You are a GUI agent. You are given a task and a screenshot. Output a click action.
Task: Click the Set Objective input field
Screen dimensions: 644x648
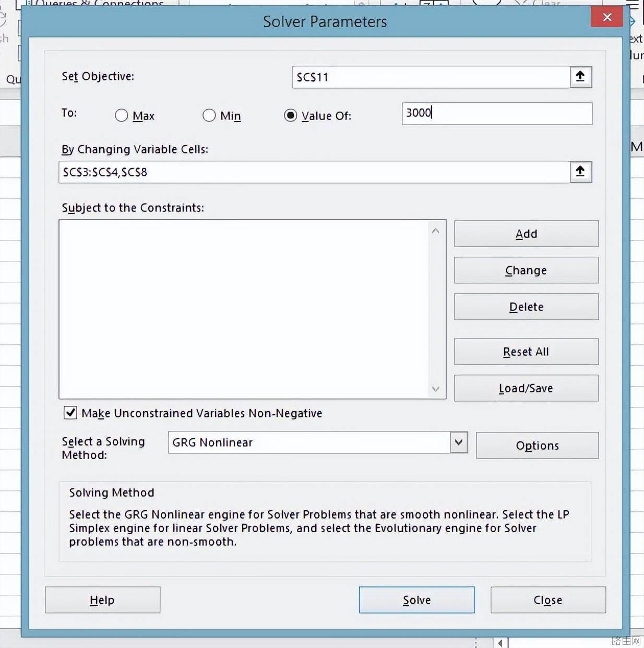point(431,77)
